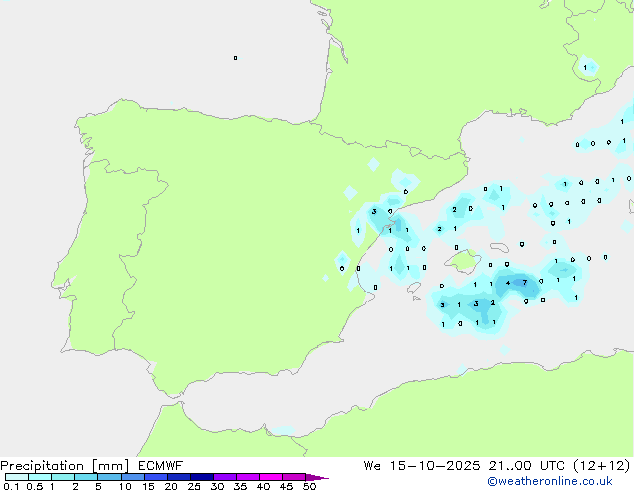Click the '(12+12)' forecast run label
This screenshot has height=490, width=634.
[602, 466]
